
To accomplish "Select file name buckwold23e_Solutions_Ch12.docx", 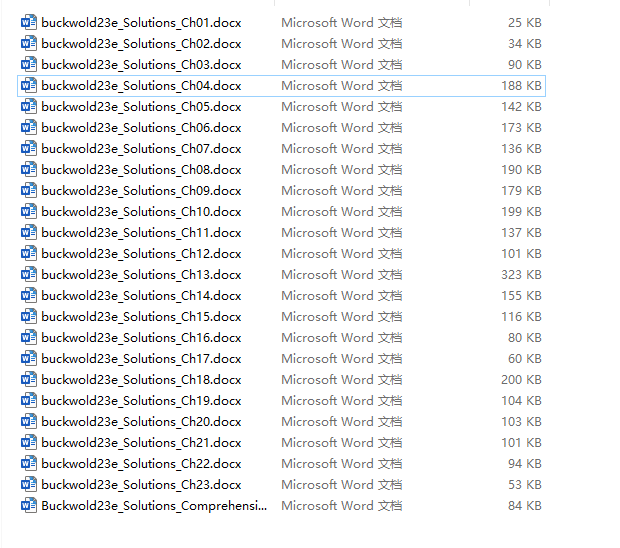I will point(141,253).
